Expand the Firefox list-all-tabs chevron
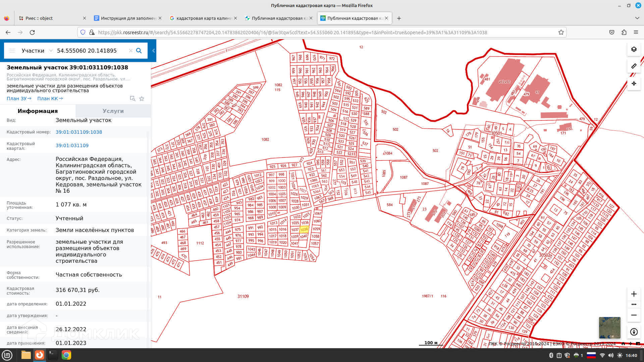The height and width of the screenshot is (362, 644). pos(637,18)
